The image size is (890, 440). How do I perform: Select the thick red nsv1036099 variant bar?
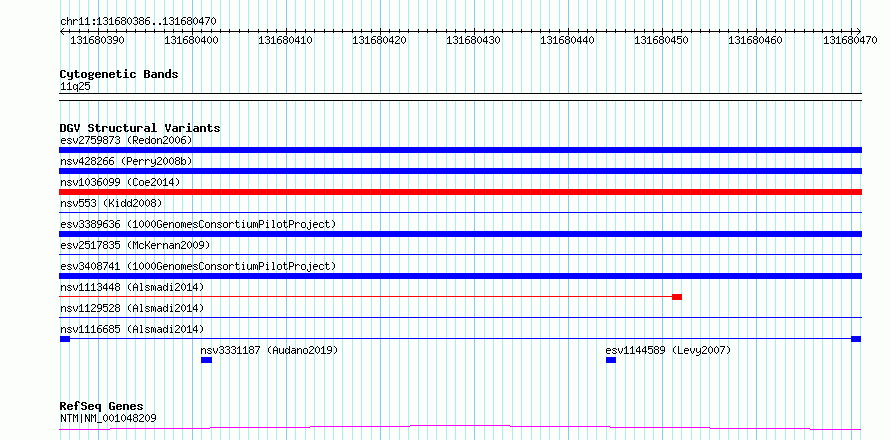coord(460,192)
